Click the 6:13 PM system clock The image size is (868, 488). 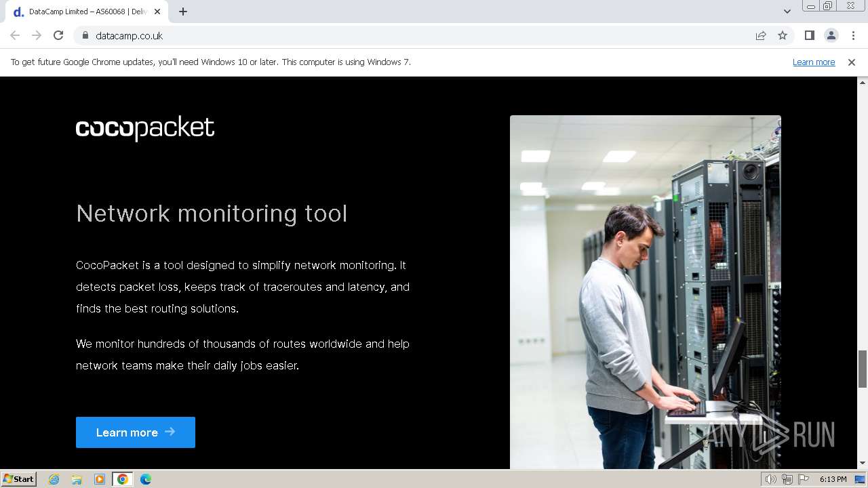833,479
